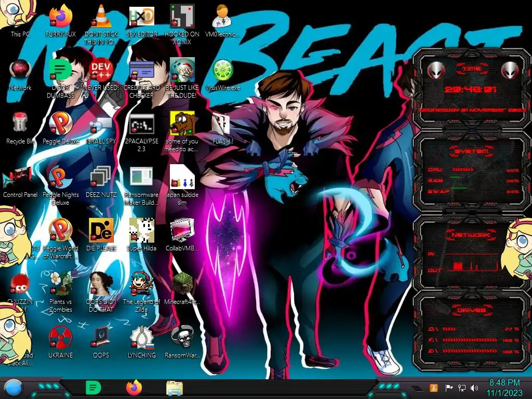The image size is (532, 399).
Task: Open Ransomware Maker Build icon
Action: pos(141,186)
